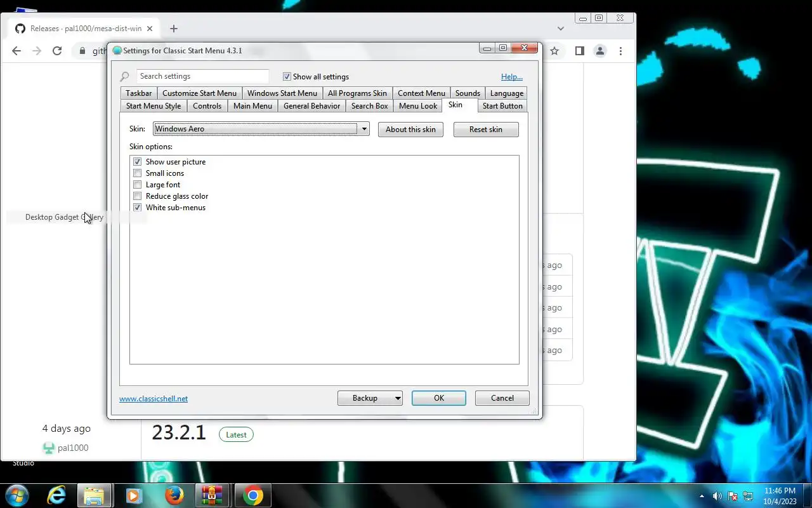Switch to the Context Menu tab
The width and height of the screenshot is (812, 508).
(421, 93)
